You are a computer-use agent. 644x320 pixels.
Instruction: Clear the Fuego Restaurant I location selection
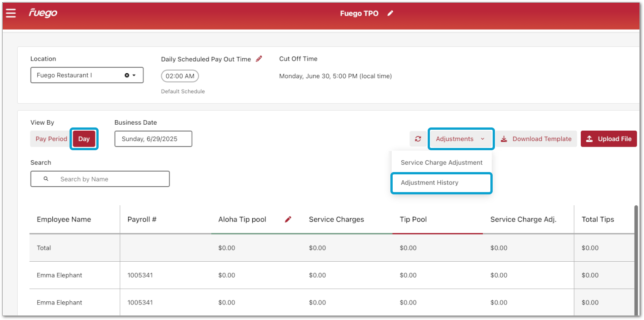(x=127, y=76)
